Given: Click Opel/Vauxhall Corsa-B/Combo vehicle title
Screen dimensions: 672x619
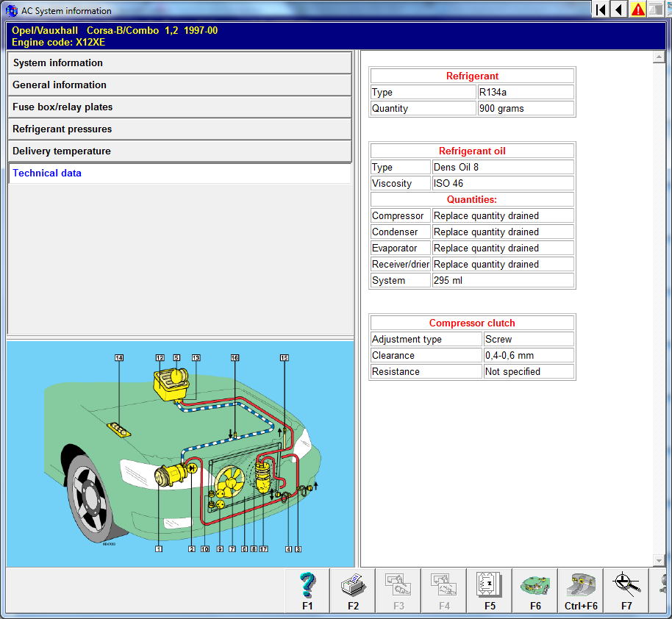Looking at the screenshot, I should tap(115, 30).
